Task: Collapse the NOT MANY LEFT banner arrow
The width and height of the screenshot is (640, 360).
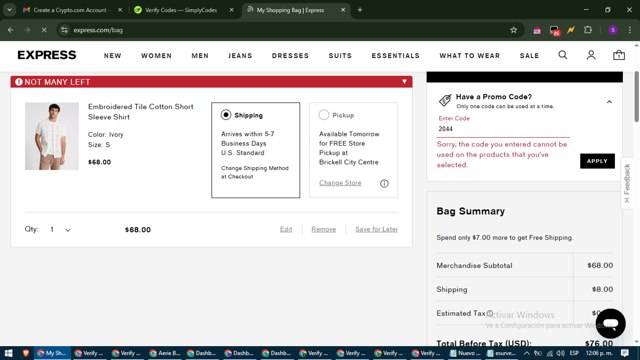Action: click(x=404, y=81)
